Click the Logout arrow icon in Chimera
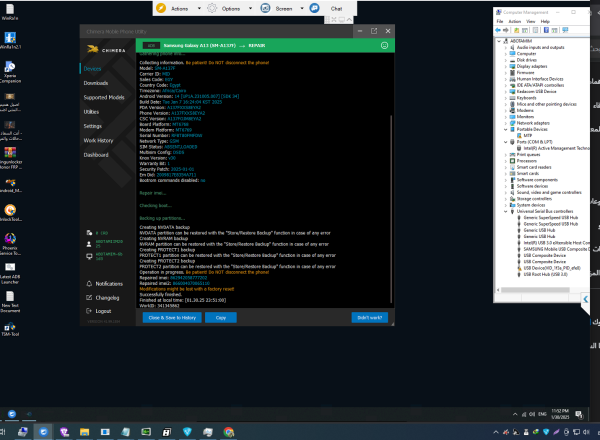 (x=89, y=311)
